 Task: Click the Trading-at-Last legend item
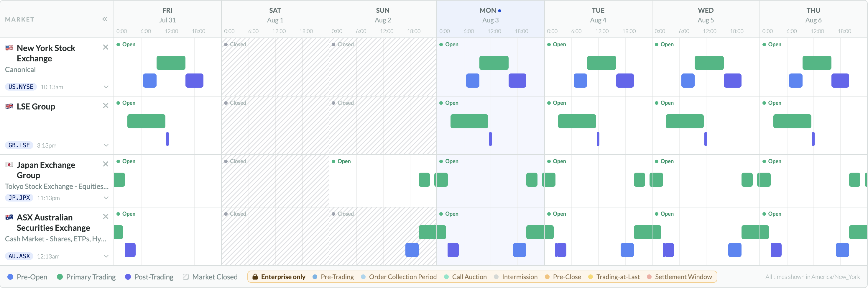(x=614, y=277)
